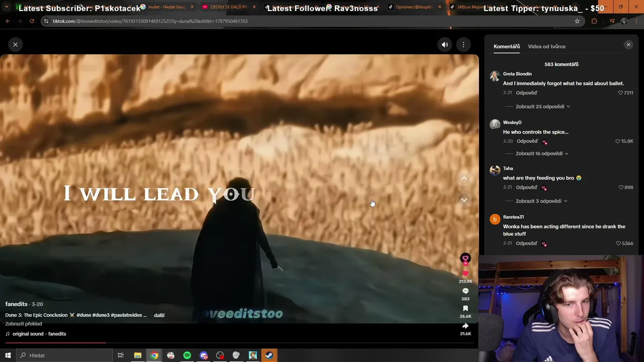Screen dimensions: 644x362
Task: Open the chat reaction icon beside flaretea31's reply
Action: (544, 244)
